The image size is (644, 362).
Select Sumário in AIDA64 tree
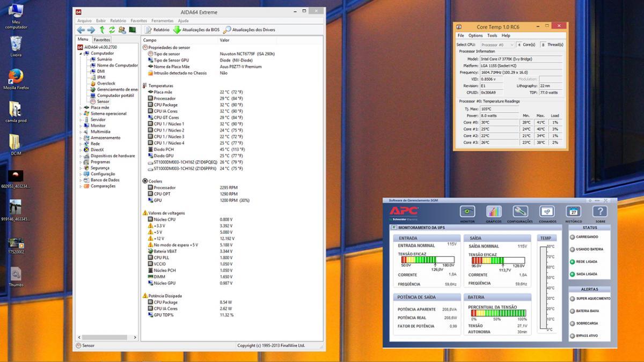click(105, 60)
